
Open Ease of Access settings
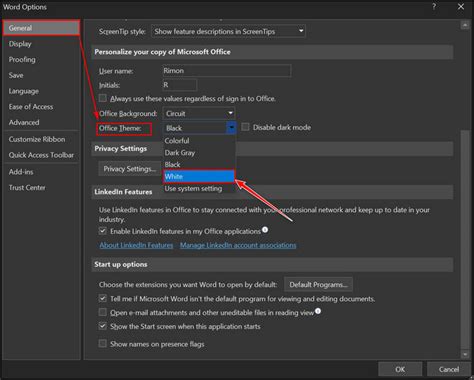[x=31, y=107]
